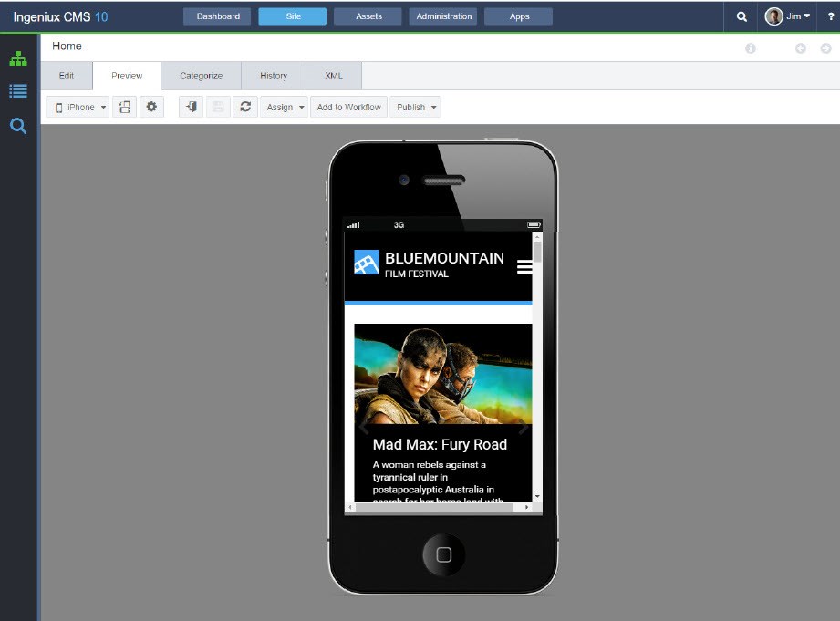Click the Home page title
Screen dimensions: 840x621
(x=67, y=47)
